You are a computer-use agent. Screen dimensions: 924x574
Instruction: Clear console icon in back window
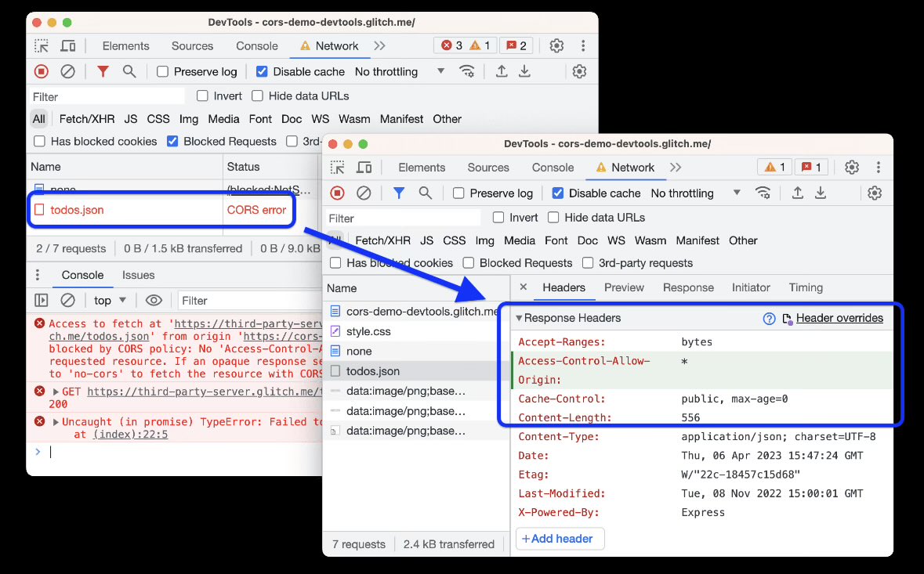point(67,300)
